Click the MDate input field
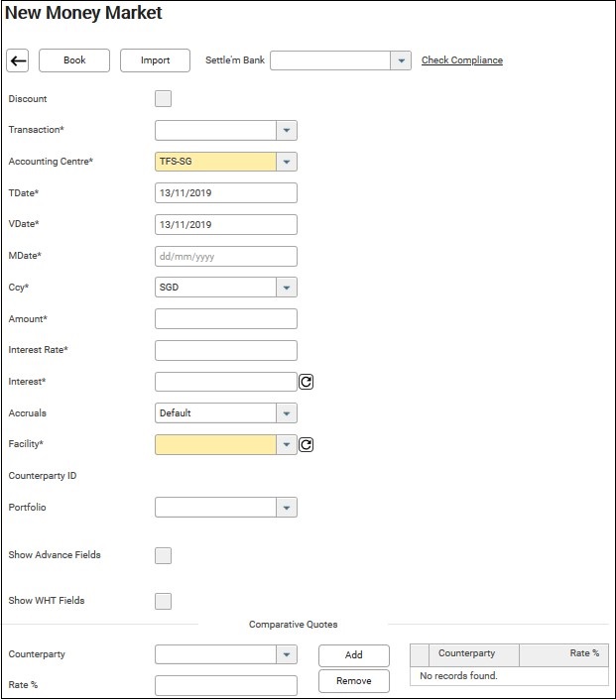The height and width of the screenshot is (700, 616). pyautogui.click(x=226, y=256)
